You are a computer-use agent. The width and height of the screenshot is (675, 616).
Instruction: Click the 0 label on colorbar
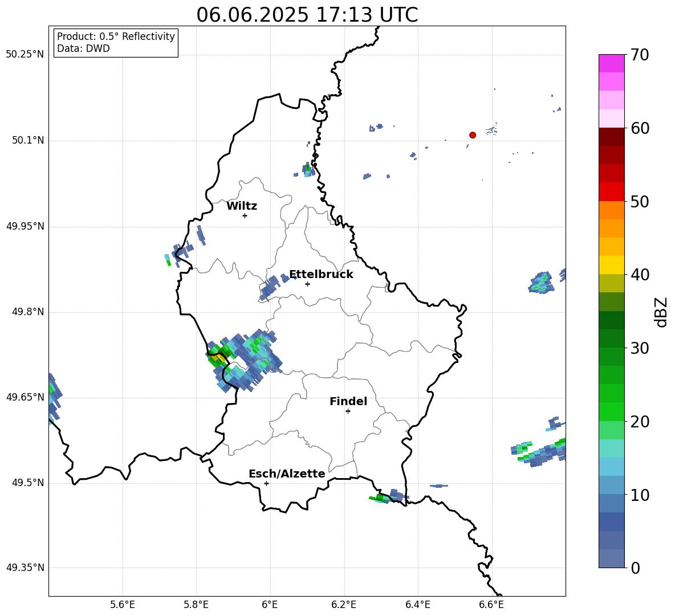point(635,568)
